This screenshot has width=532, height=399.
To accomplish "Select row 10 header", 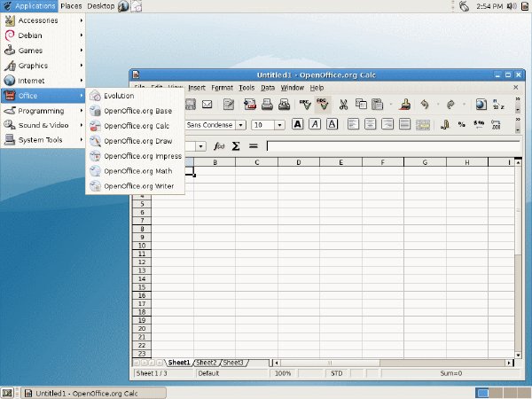I will pos(142,246).
